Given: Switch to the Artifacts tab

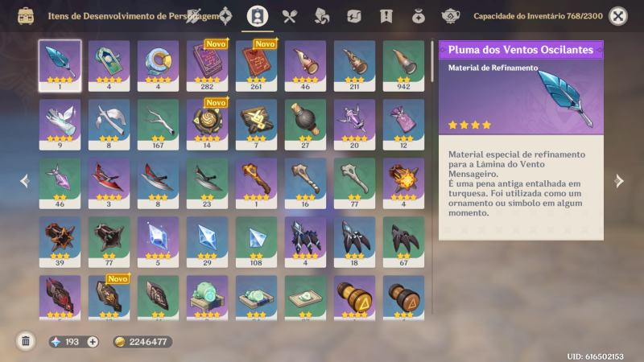Looking at the screenshot, I should pos(225,16).
